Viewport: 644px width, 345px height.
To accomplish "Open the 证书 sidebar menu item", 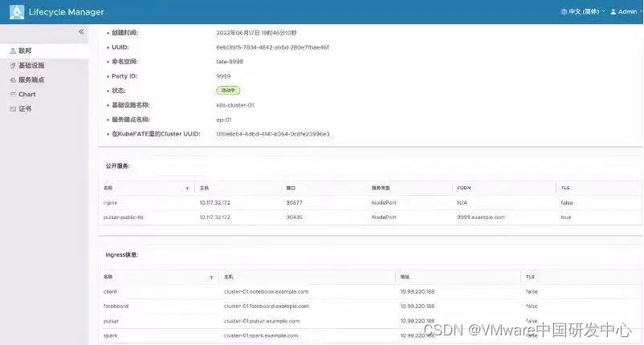I will point(44,108).
